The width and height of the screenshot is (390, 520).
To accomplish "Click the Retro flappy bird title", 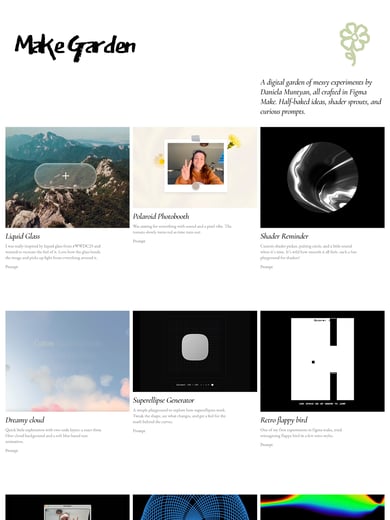I will pos(284,420).
